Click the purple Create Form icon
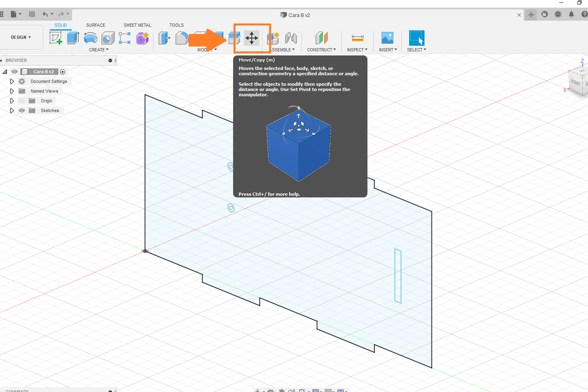 pyautogui.click(x=142, y=38)
